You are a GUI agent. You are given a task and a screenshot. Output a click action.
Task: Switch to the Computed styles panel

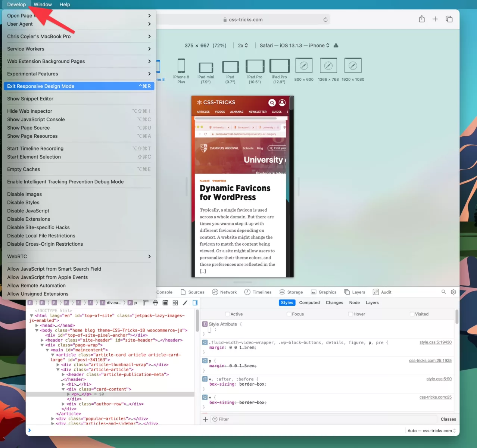click(309, 303)
